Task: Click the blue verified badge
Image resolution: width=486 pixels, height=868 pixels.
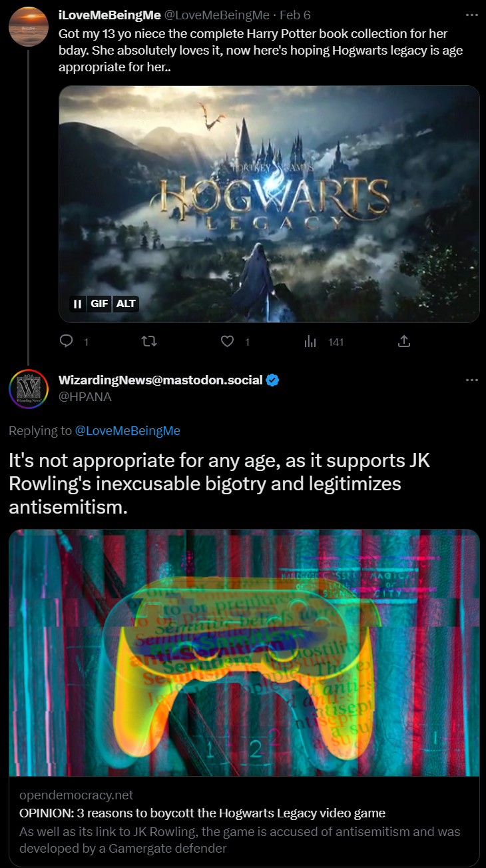Action: coord(273,380)
